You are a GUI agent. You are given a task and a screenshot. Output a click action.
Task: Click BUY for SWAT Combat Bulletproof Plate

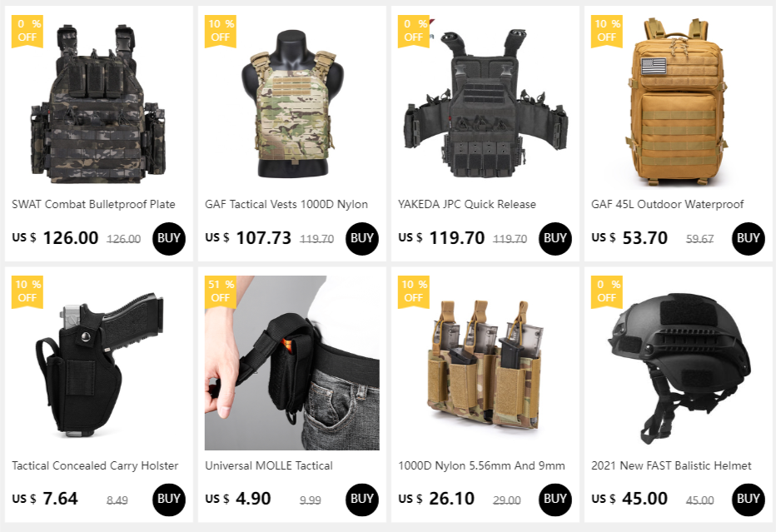click(x=169, y=239)
